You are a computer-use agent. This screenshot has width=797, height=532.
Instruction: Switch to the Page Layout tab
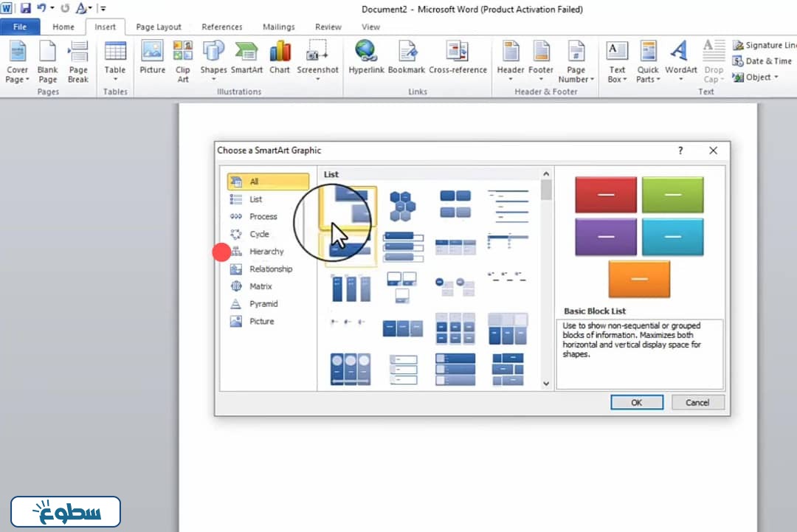[x=159, y=27]
